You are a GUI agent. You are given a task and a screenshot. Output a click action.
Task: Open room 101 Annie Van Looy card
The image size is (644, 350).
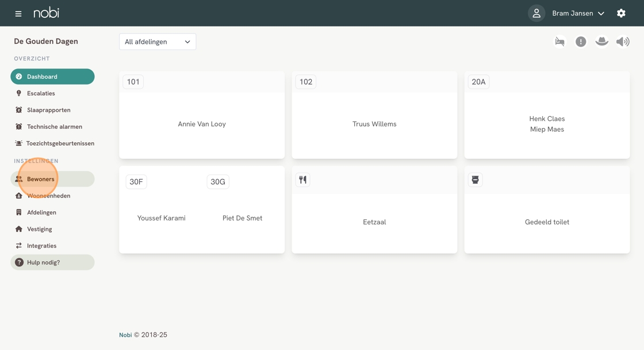(x=202, y=124)
